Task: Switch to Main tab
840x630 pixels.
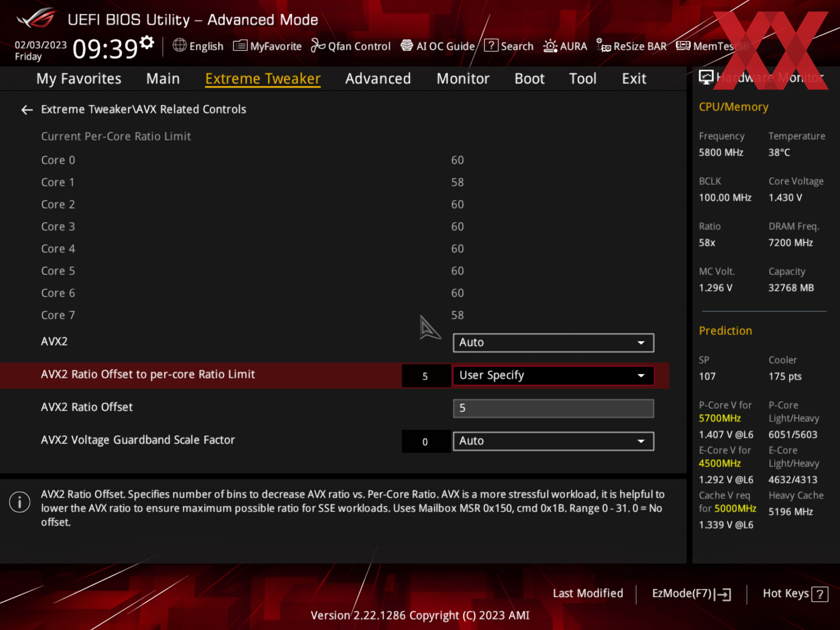Action: (x=163, y=79)
